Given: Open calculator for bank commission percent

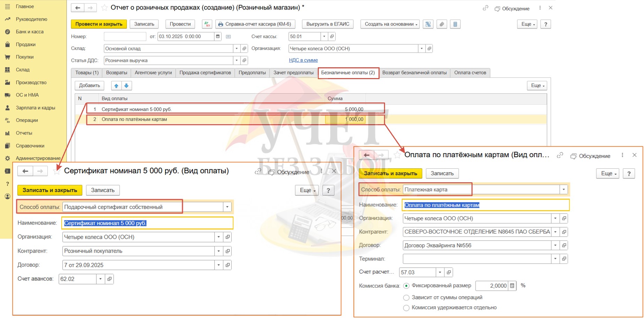Looking at the screenshot, I should pyautogui.click(x=512, y=286).
